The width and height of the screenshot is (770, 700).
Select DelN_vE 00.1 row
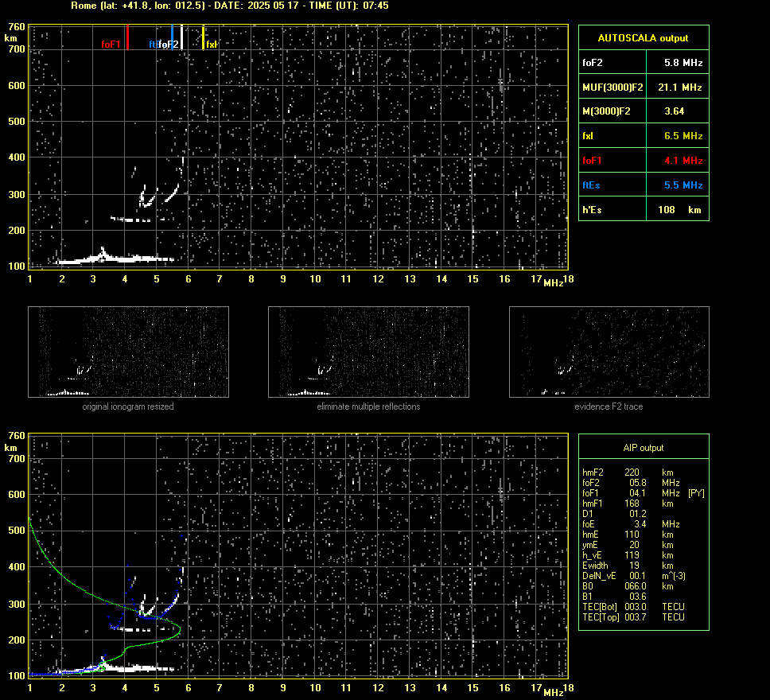634,575
